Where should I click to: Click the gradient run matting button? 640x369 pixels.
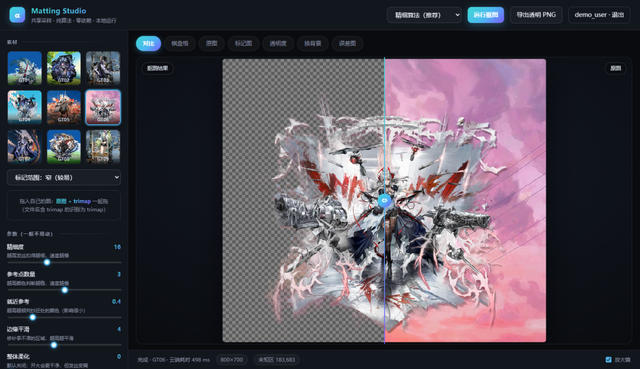(486, 15)
